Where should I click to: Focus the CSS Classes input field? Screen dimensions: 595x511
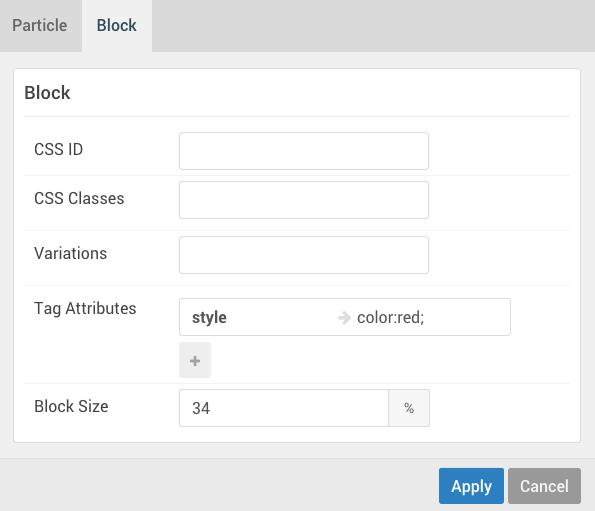pyautogui.click(x=304, y=200)
